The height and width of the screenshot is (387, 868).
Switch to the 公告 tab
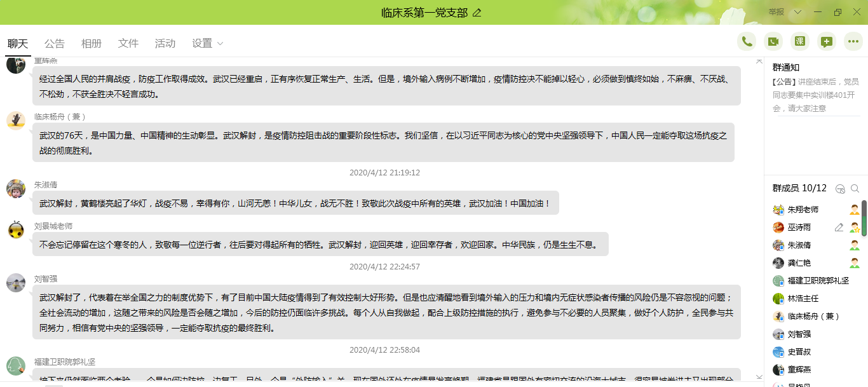55,43
